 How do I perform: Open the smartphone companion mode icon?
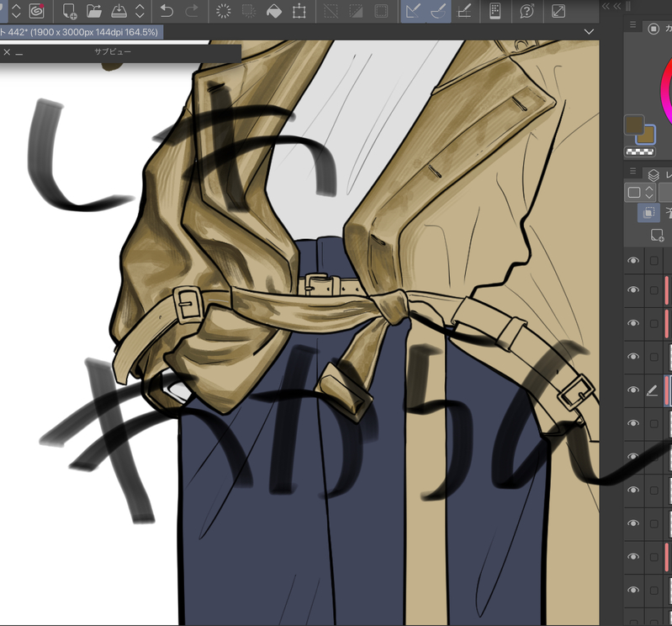[x=495, y=11]
